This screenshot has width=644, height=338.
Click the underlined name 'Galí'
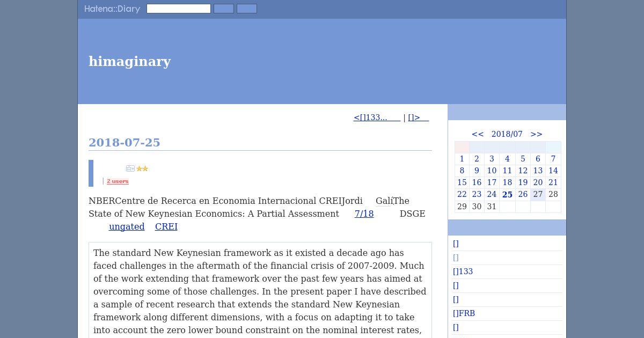pos(384,201)
